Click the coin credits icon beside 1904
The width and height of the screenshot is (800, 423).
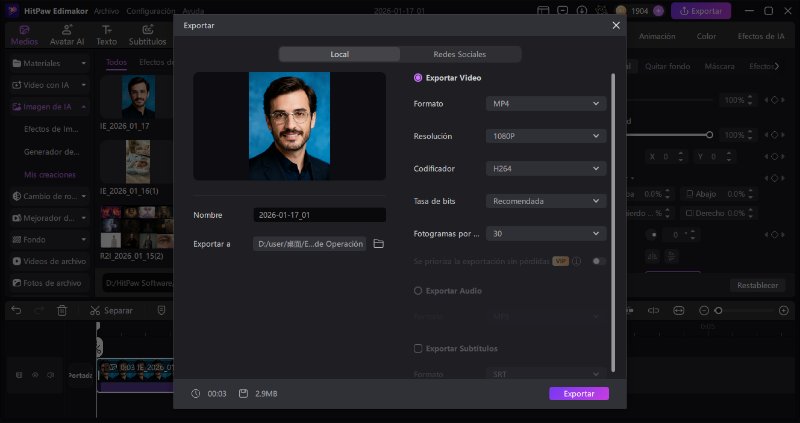tap(621, 11)
